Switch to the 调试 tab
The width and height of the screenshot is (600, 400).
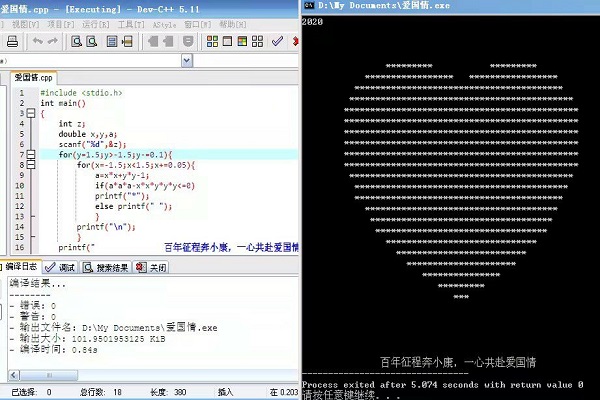(60, 267)
